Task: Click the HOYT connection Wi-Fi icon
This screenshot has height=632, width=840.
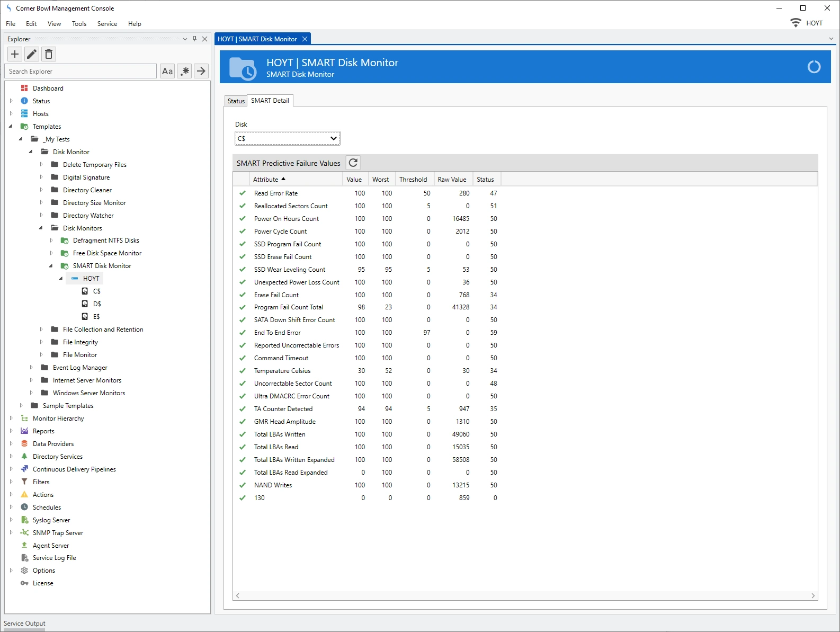Action: tap(796, 23)
